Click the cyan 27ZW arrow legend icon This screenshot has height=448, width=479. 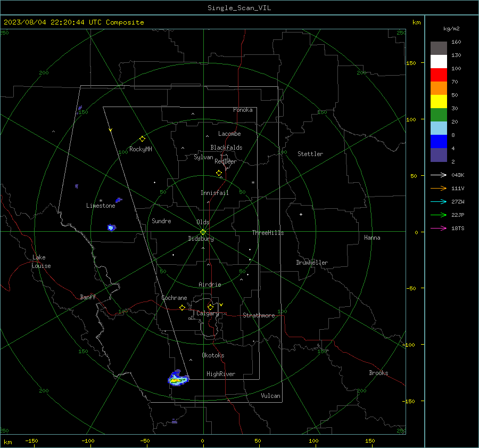[x=439, y=201]
